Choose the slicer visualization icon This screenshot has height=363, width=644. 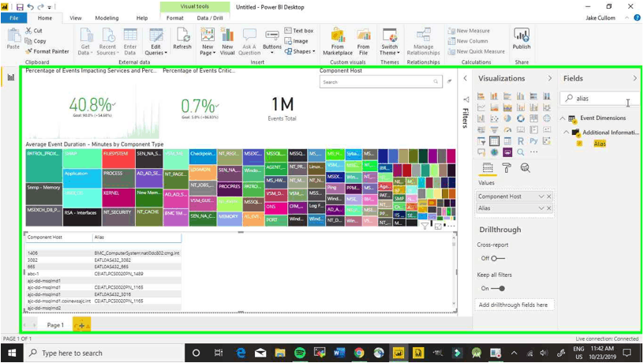(481, 141)
